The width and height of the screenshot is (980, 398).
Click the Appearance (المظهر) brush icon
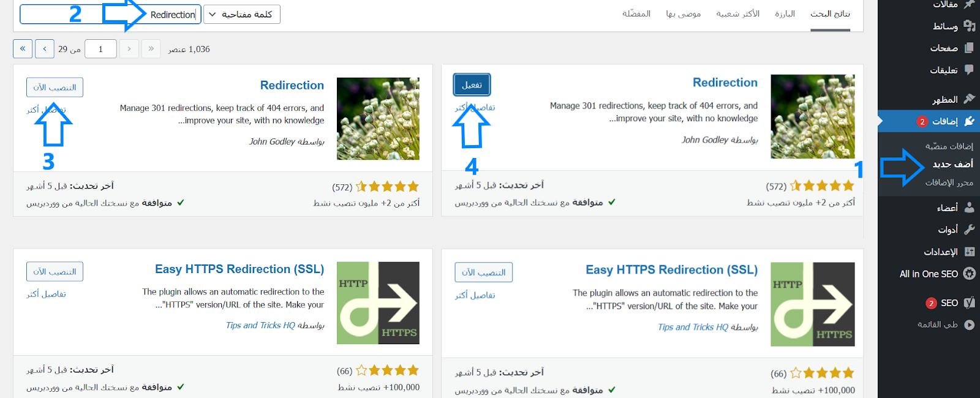(969, 99)
